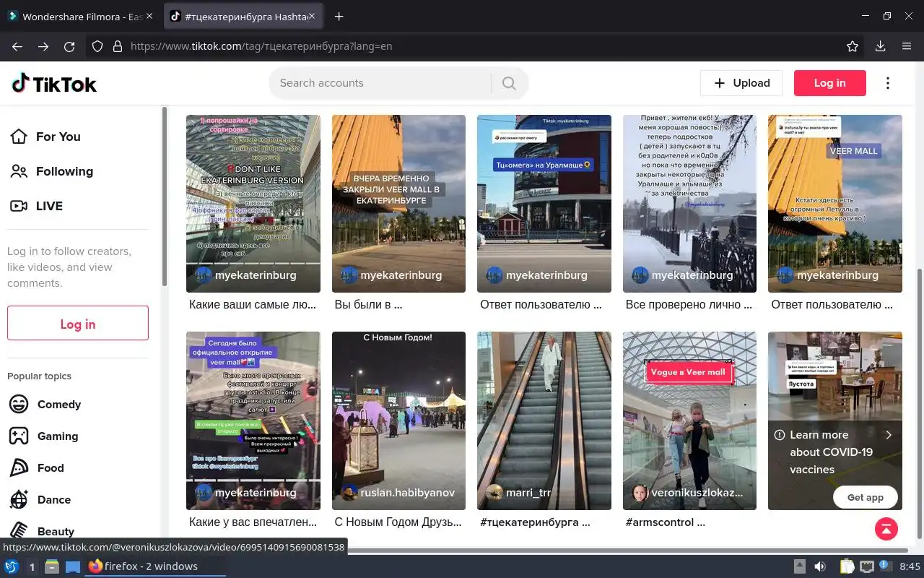Click the LIVE camera icon
Viewport: 924px width, 578px height.
pyautogui.click(x=19, y=206)
